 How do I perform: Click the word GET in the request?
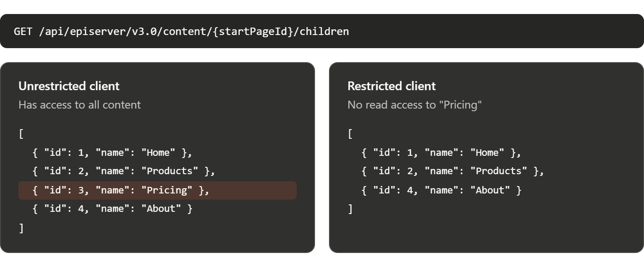pos(23,32)
